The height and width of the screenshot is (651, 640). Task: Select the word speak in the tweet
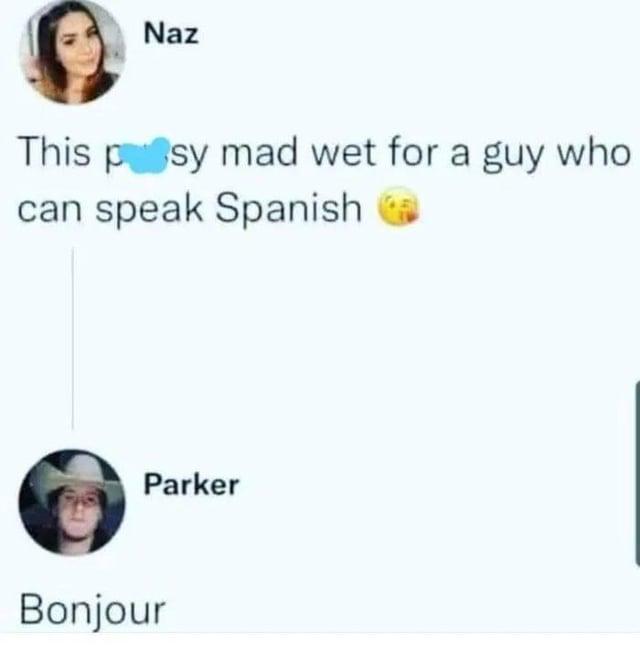pos(150,210)
